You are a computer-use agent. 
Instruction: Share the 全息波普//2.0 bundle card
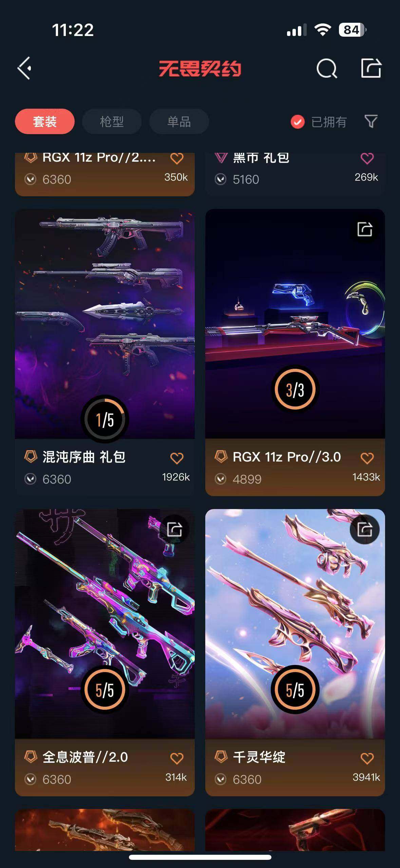click(174, 529)
